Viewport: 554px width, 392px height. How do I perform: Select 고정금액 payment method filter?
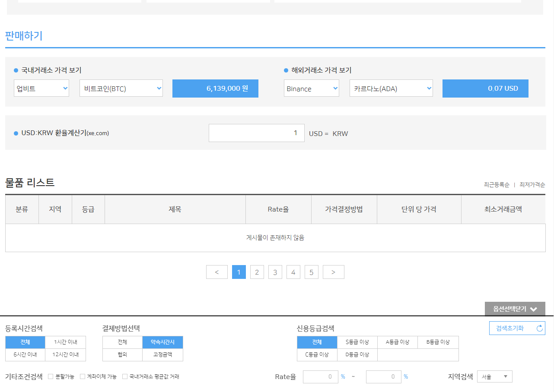pyautogui.click(x=162, y=355)
